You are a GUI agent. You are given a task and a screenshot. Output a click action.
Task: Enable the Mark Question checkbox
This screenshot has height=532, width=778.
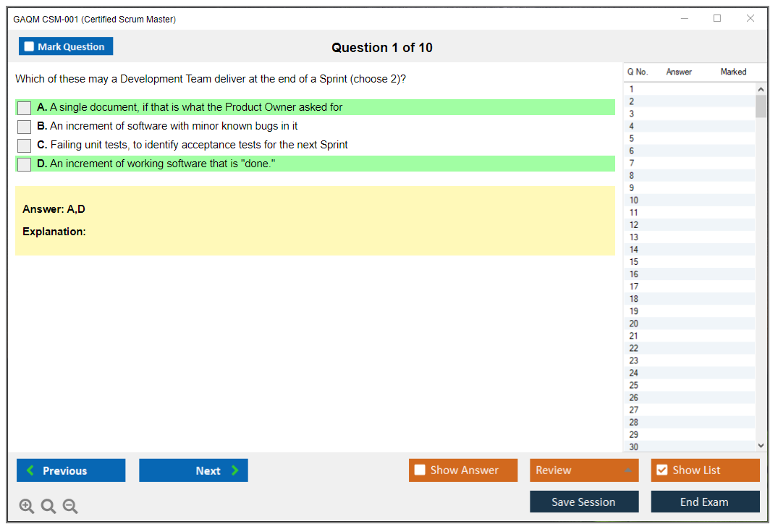[30, 47]
